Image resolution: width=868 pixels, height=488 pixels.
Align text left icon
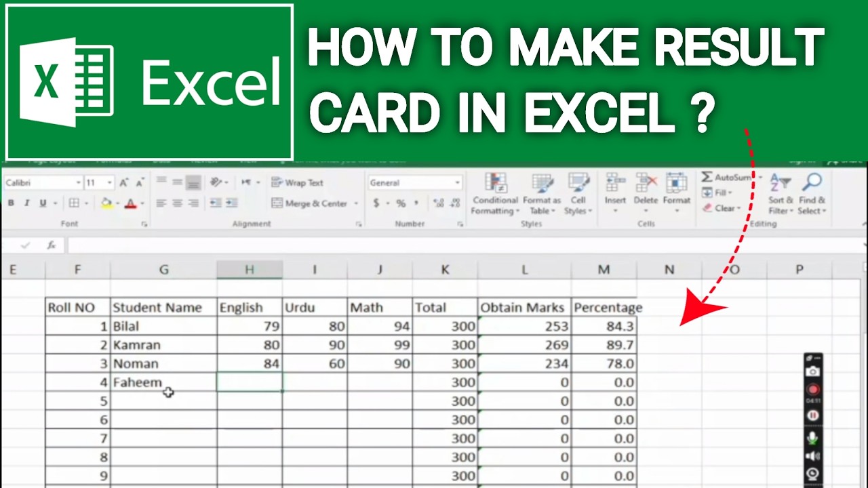click(161, 203)
